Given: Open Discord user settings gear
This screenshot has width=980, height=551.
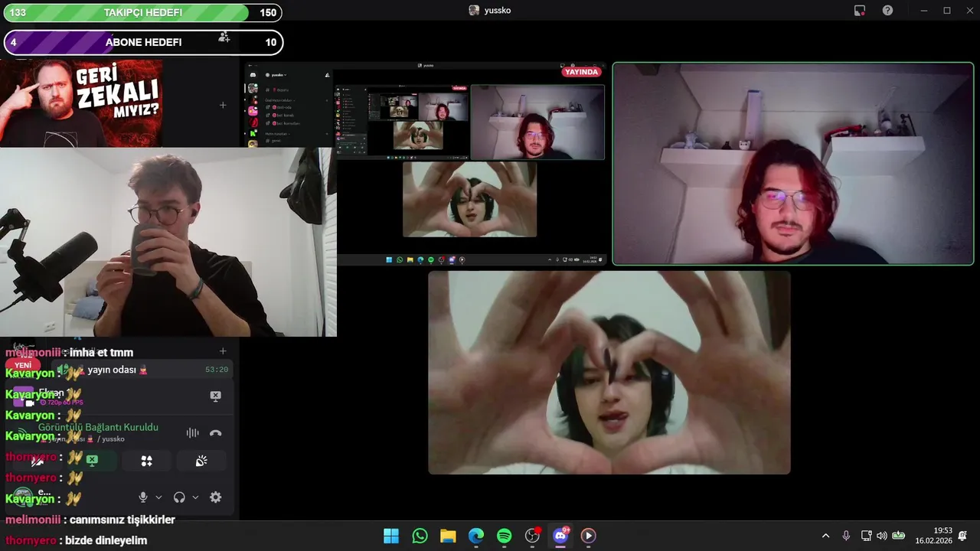Looking at the screenshot, I should [216, 497].
